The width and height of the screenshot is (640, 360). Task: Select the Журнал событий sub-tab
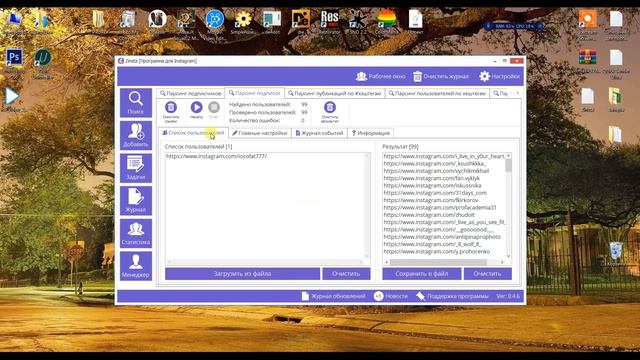319,133
